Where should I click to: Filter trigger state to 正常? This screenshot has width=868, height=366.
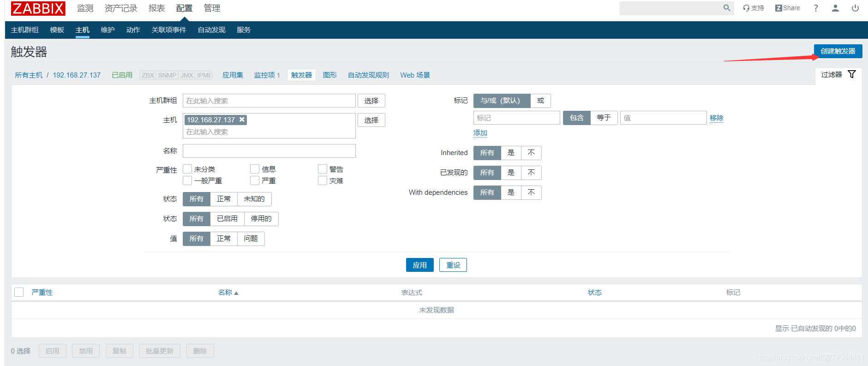(x=224, y=199)
